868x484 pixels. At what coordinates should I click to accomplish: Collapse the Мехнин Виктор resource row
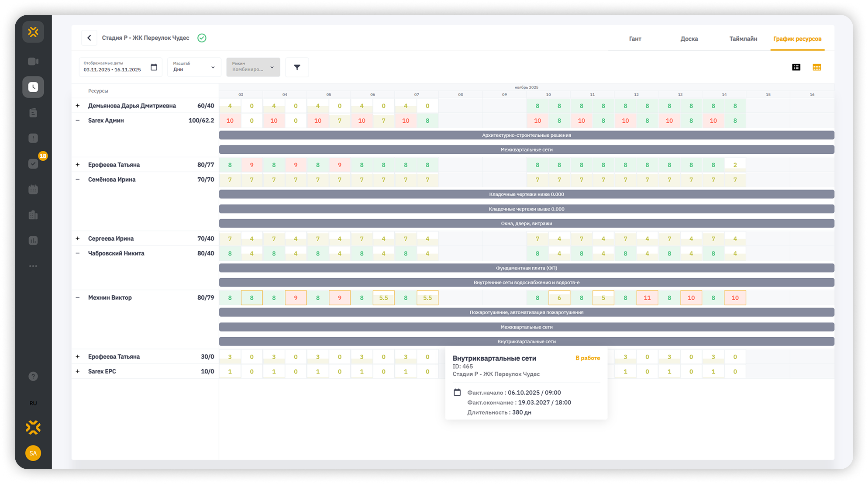pos(78,297)
